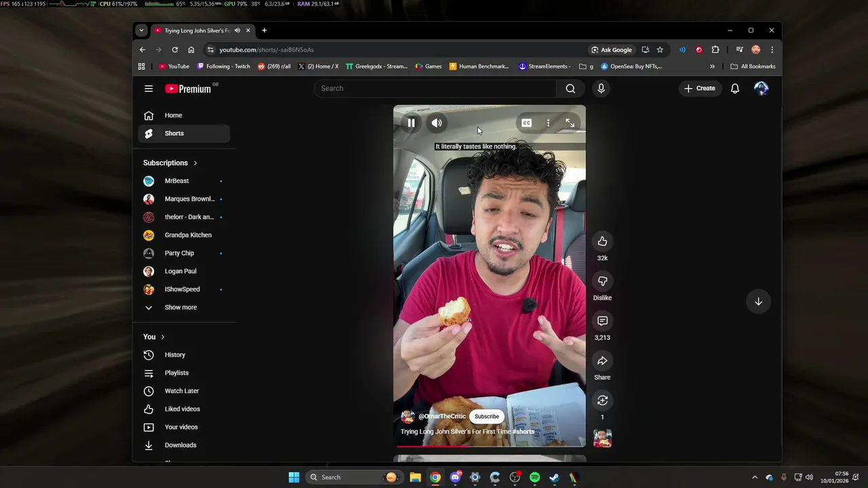Open Playlists in sidebar
Image resolution: width=868 pixels, height=488 pixels.
(x=184, y=373)
